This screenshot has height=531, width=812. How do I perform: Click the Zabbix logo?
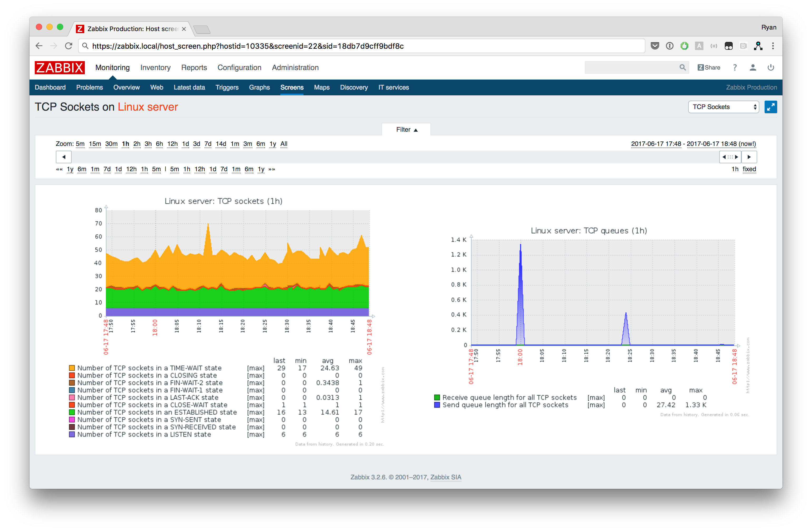point(60,67)
